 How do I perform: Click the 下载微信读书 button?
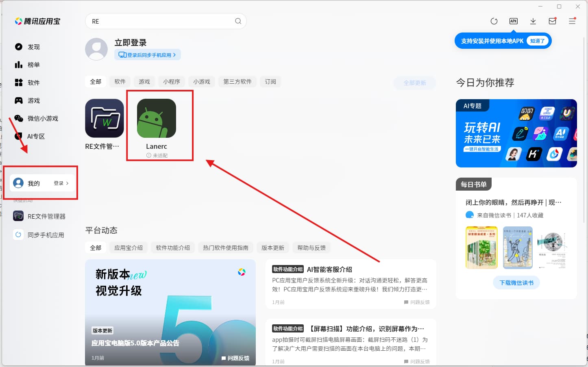pyautogui.click(x=516, y=283)
